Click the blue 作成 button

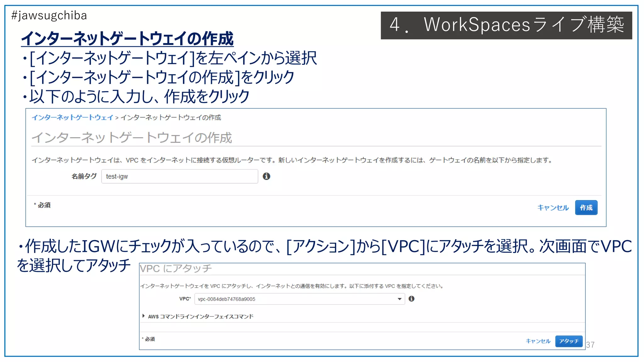[x=586, y=208]
